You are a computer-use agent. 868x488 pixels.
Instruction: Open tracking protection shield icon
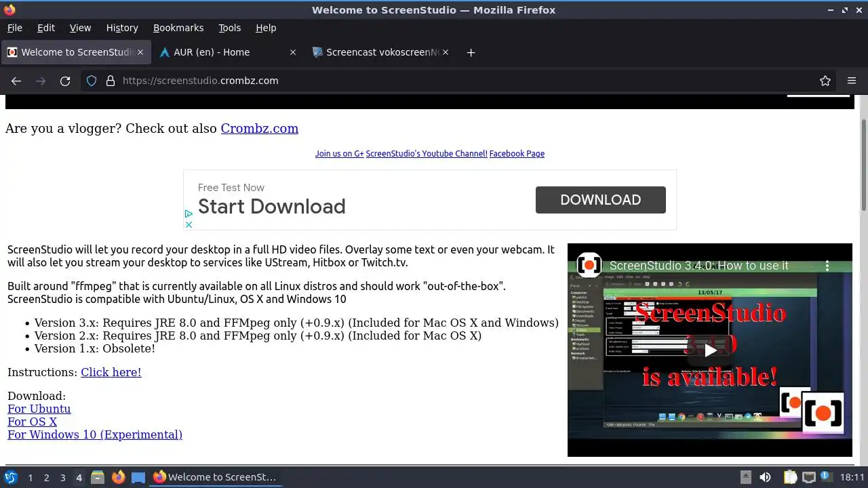(92, 81)
